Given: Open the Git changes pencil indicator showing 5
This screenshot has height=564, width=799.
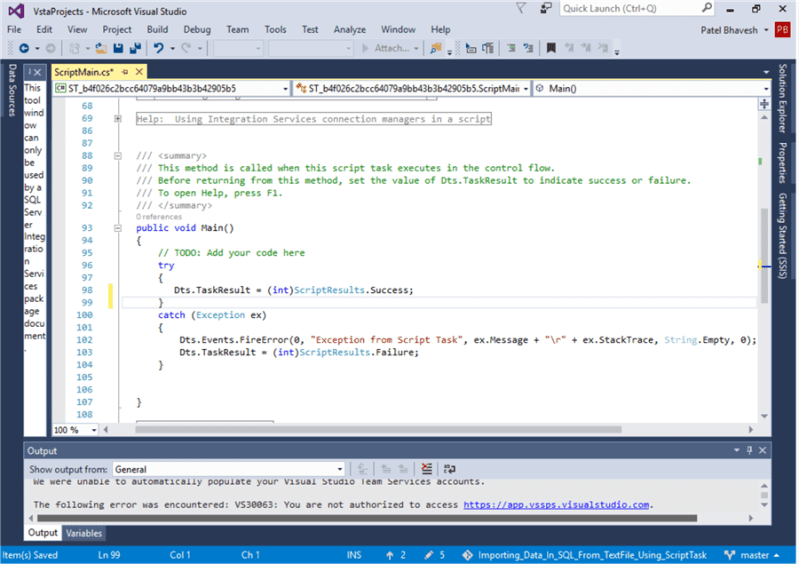Looking at the screenshot, I should [x=435, y=555].
